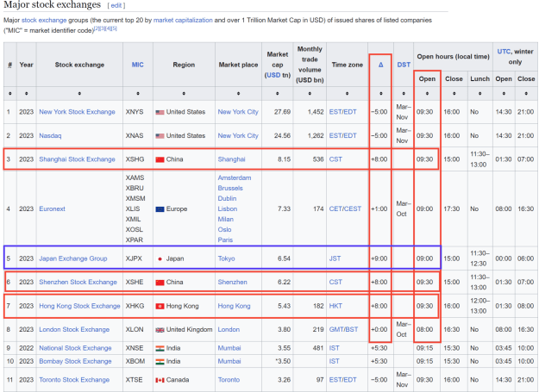Click the Europe flag in Euronext row
539x392 pixels.
pyautogui.click(x=160, y=209)
